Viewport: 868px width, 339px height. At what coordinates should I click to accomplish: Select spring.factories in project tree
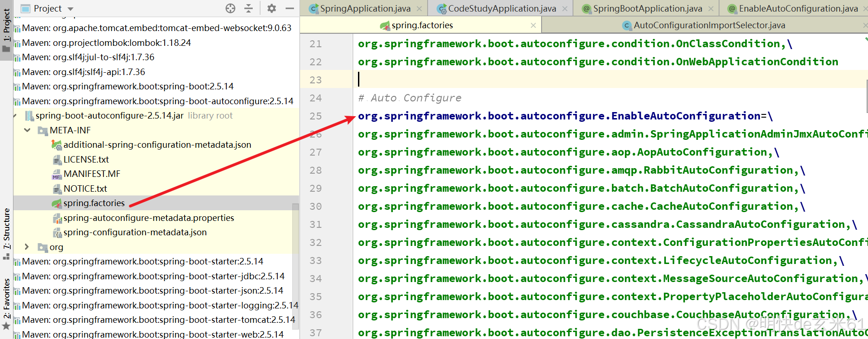[94, 203]
